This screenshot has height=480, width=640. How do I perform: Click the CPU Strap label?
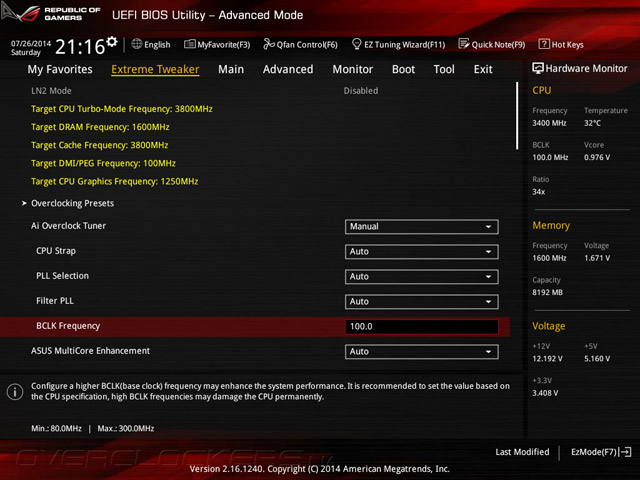tap(56, 251)
